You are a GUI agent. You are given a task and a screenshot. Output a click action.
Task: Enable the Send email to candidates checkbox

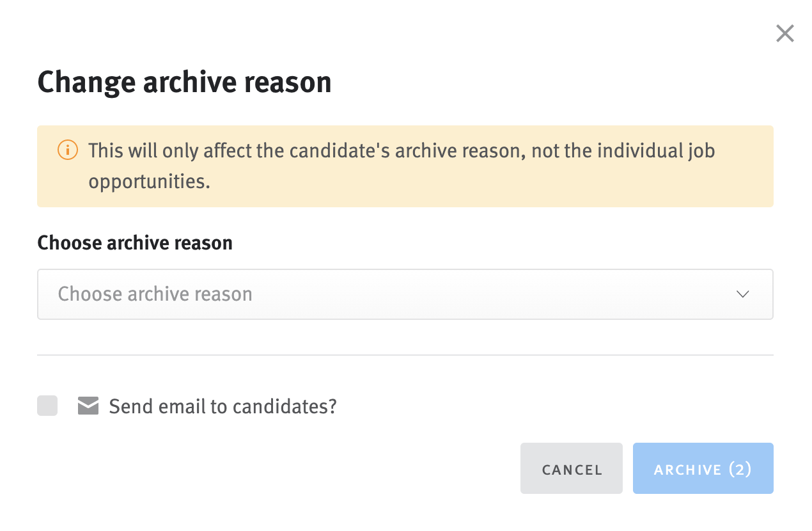tap(47, 406)
